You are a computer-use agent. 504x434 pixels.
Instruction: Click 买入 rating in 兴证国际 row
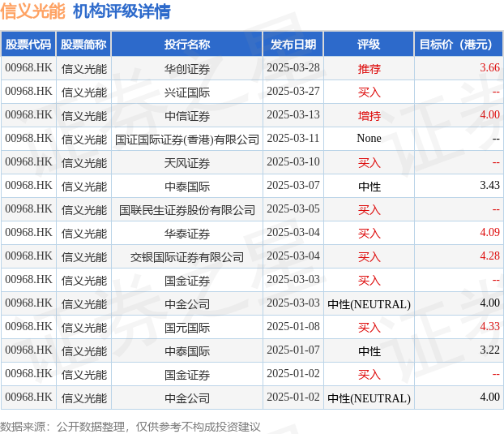[369, 92]
